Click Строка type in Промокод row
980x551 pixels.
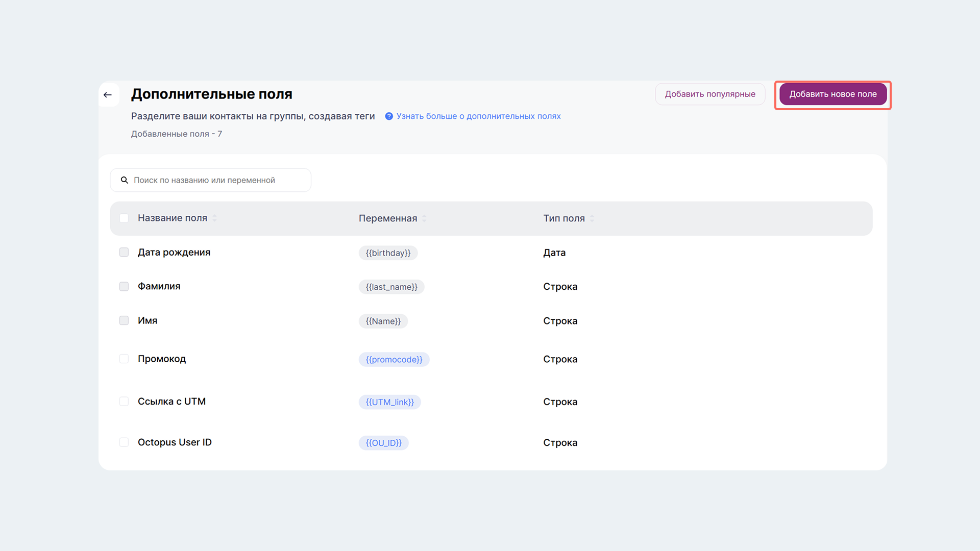tap(560, 359)
